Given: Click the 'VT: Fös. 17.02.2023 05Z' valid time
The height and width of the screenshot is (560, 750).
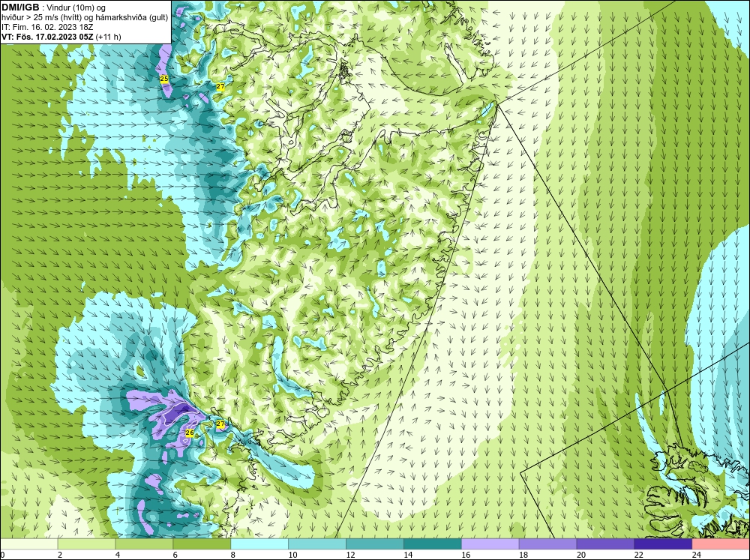Looking at the screenshot, I should (x=48, y=37).
